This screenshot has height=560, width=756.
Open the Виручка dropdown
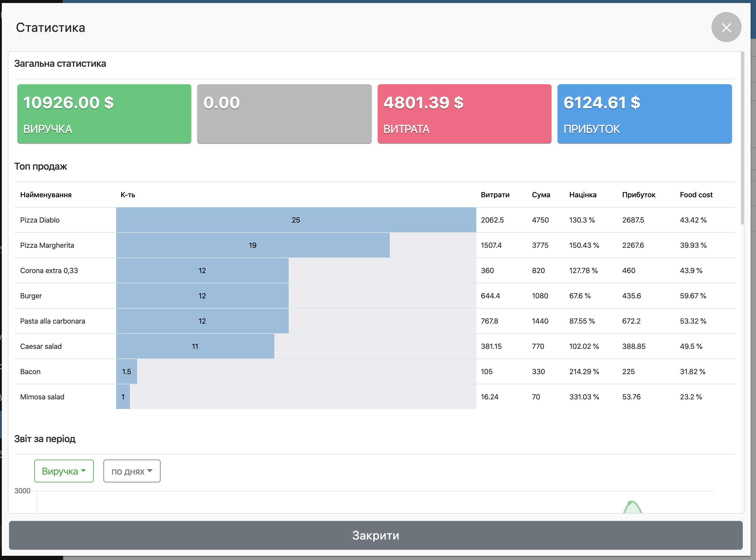click(x=64, y=471)
